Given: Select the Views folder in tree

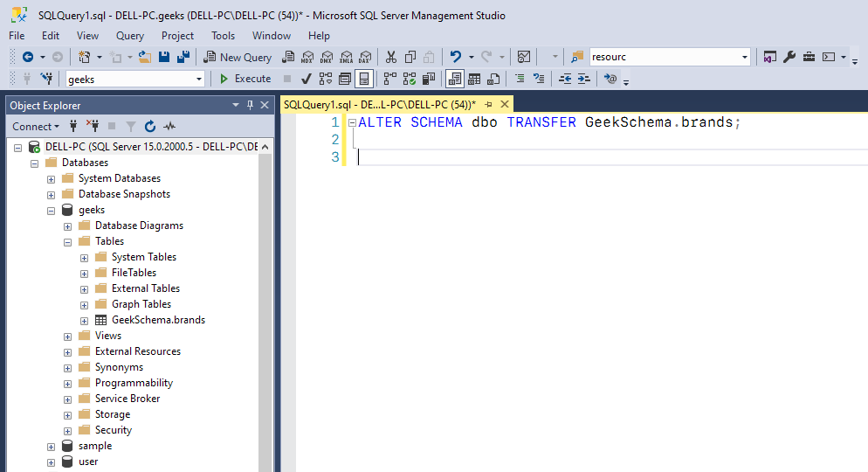Looking at the screenshot, I should (x=108, y=336).
